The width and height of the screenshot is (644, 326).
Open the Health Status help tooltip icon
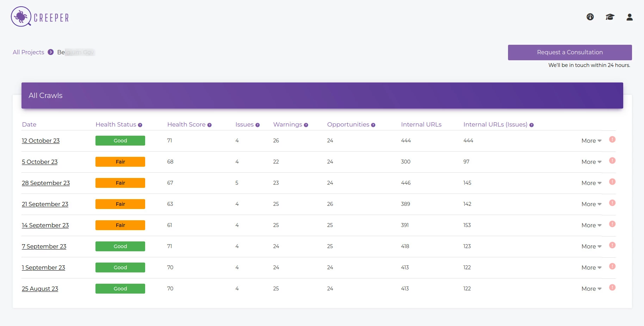(x=140, y=125)
